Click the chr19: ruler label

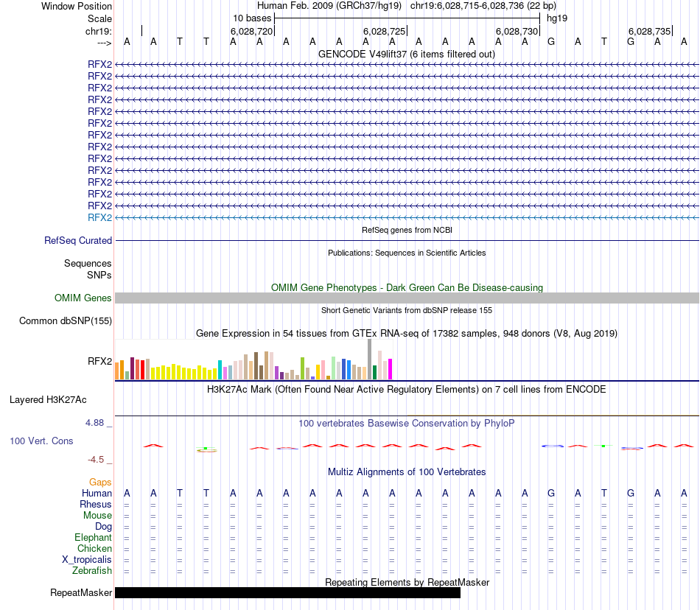coord(99,31)
